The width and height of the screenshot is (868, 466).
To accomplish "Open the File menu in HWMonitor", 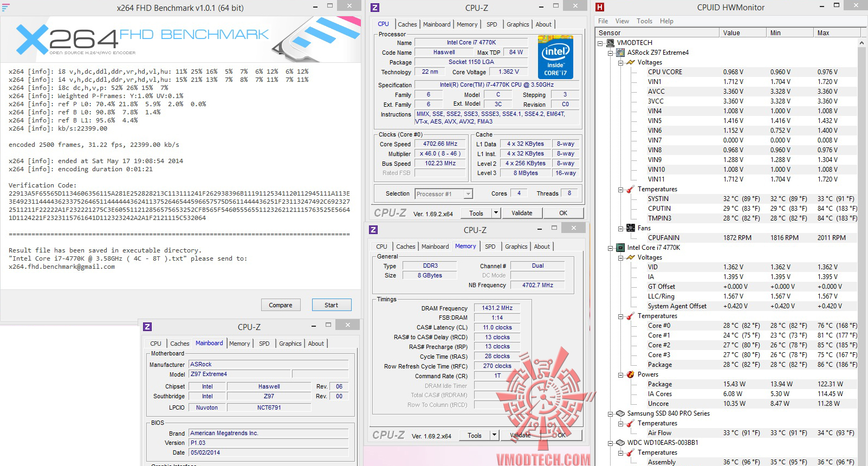I will pos(603,21).
